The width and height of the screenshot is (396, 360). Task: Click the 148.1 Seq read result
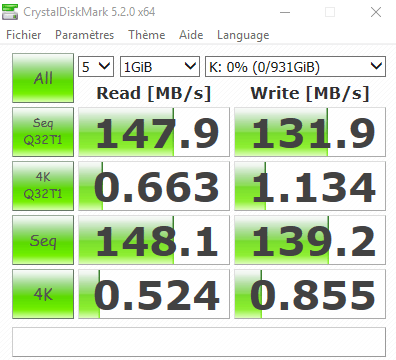tap(154, 240)
